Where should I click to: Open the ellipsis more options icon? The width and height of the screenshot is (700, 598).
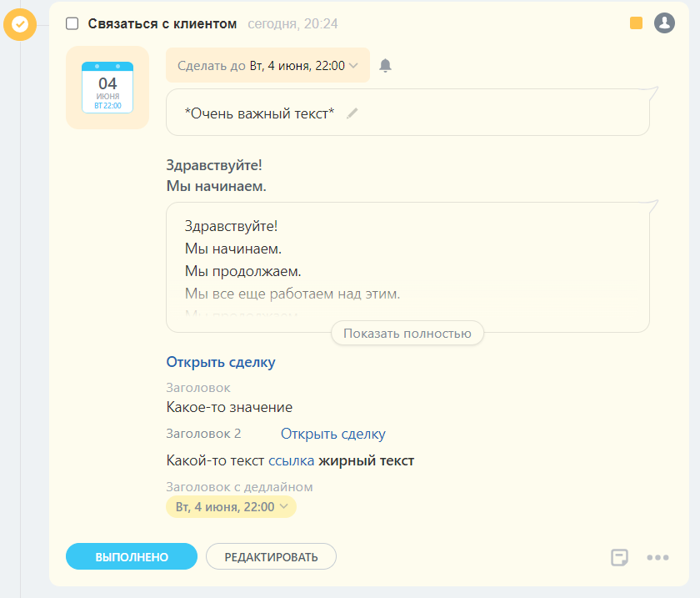[658, 557]
